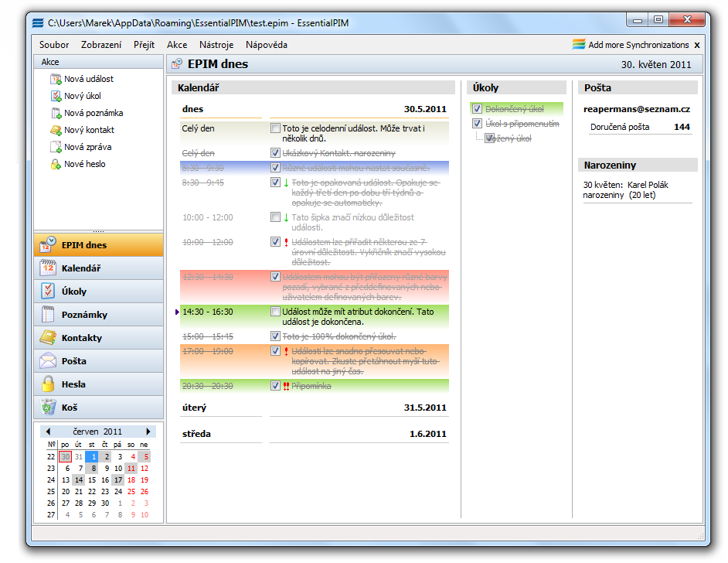The image size is (728, 563).
Task: Click the 'středa' day header
Action: tap(196, 434)
